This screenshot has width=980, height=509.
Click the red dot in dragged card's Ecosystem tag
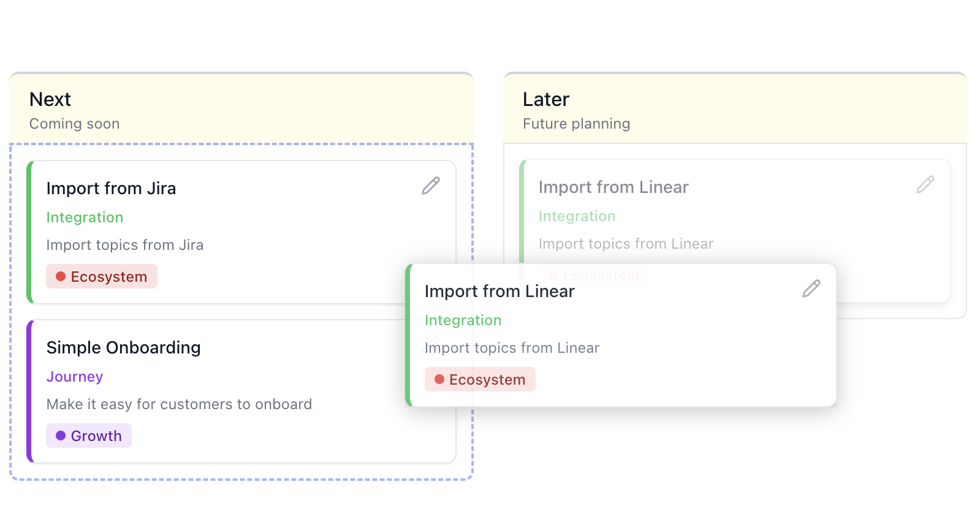439,379
